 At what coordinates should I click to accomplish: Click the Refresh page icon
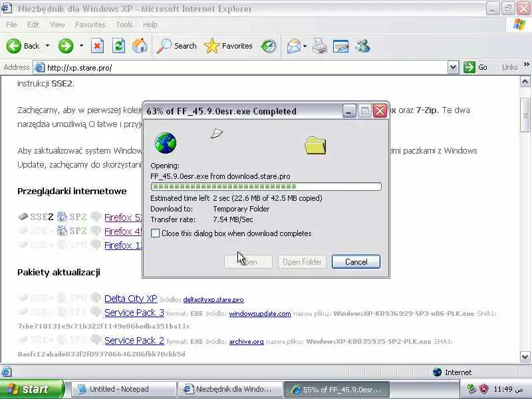118,46
